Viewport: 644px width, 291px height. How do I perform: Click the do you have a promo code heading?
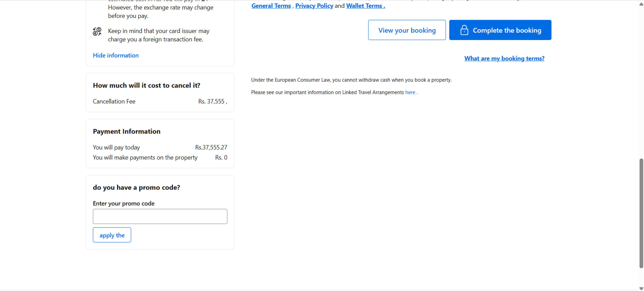tap(137, 188)
